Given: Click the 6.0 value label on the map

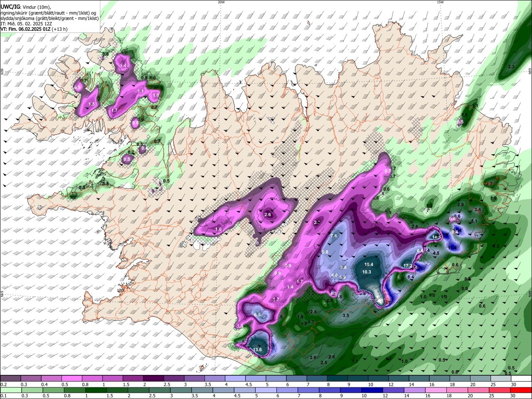Looking at the screenshot, I should pos(335,275).
